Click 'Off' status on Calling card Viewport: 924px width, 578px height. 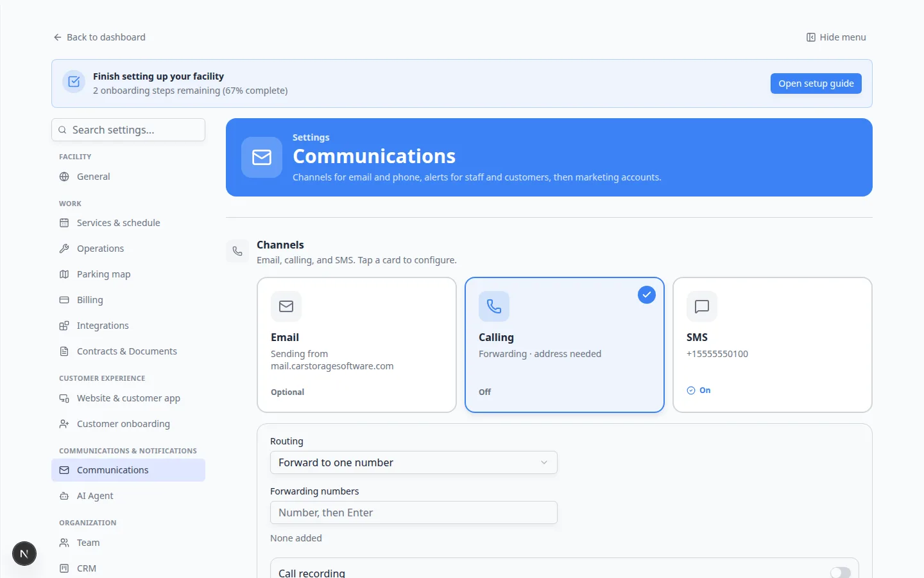point(485,392)
